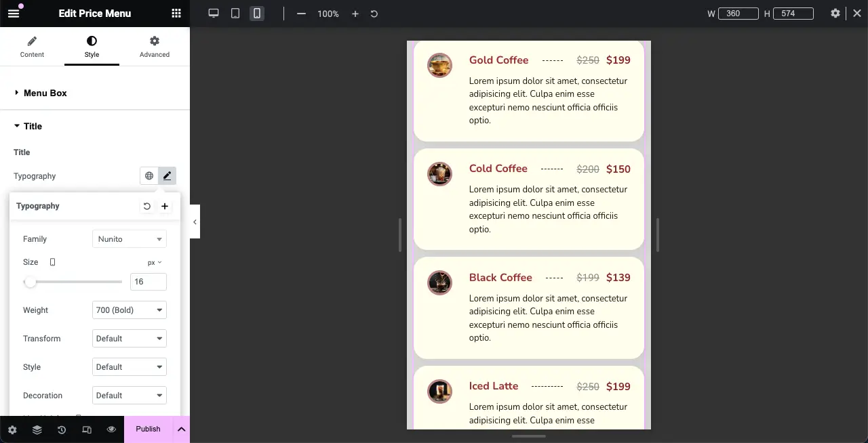Toggle Responsive Mode icon in the footer
868x443 pixels.
click(87, 429)
